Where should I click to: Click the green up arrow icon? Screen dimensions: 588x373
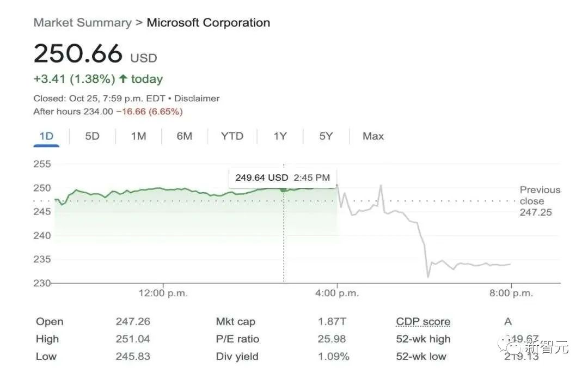(x=123, y=79)
